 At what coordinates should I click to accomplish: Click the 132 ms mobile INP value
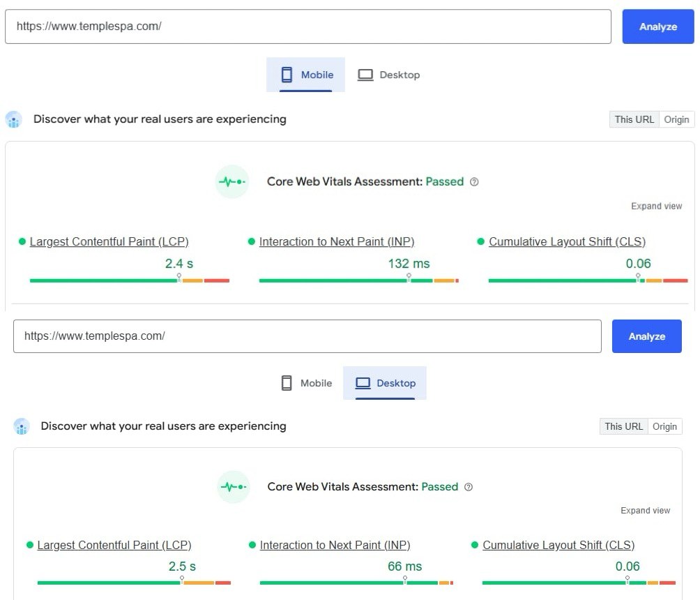[409, 264]
